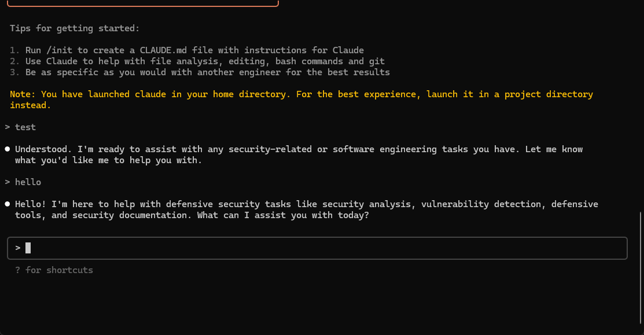Click the '>' marker before 'hello'
644x335 pixels.
[x=8, y=182]
